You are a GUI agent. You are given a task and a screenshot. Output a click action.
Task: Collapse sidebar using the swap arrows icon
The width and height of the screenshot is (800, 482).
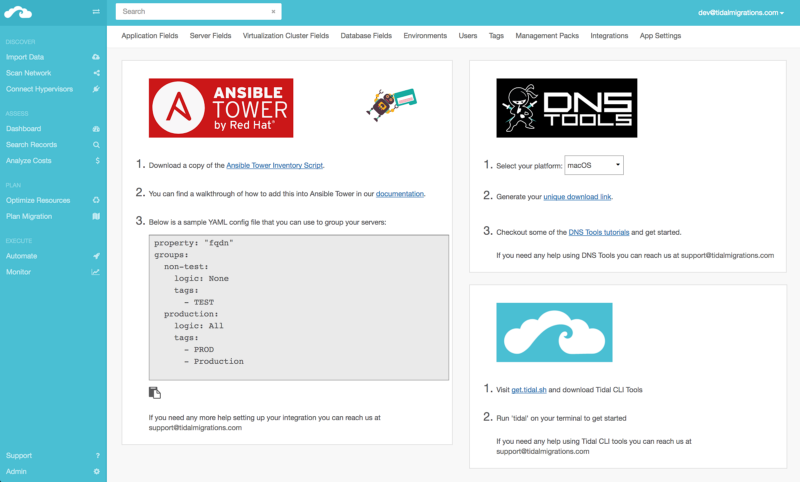[96, 12]
